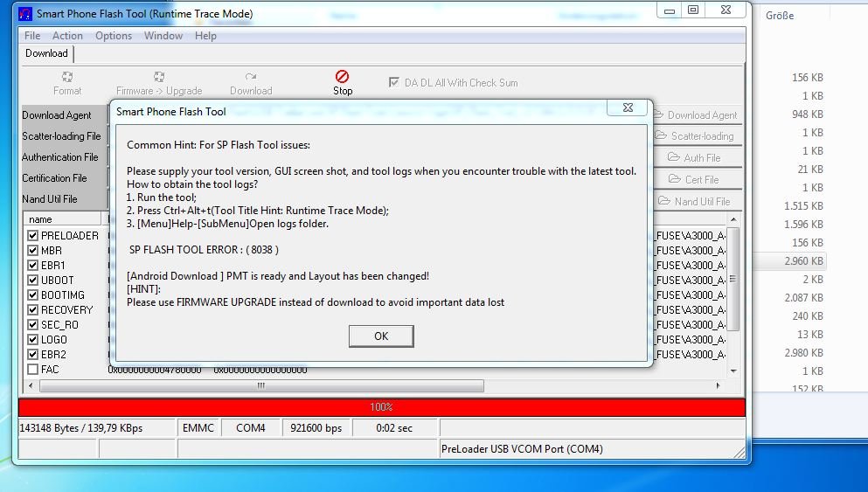This screenshot has width=868, height=492.
Task: Open the Auth File folder button
Action: pos(698,157)
